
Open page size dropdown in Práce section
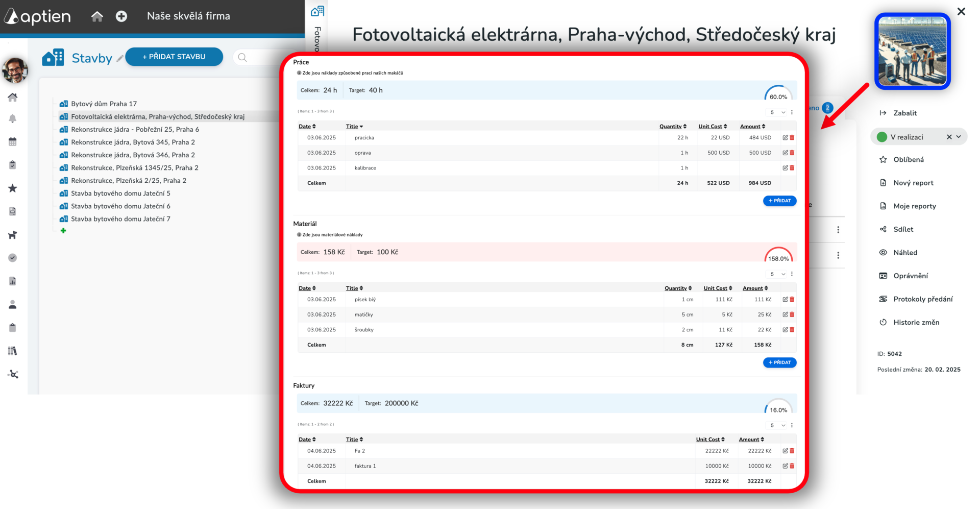coord(777,112)
